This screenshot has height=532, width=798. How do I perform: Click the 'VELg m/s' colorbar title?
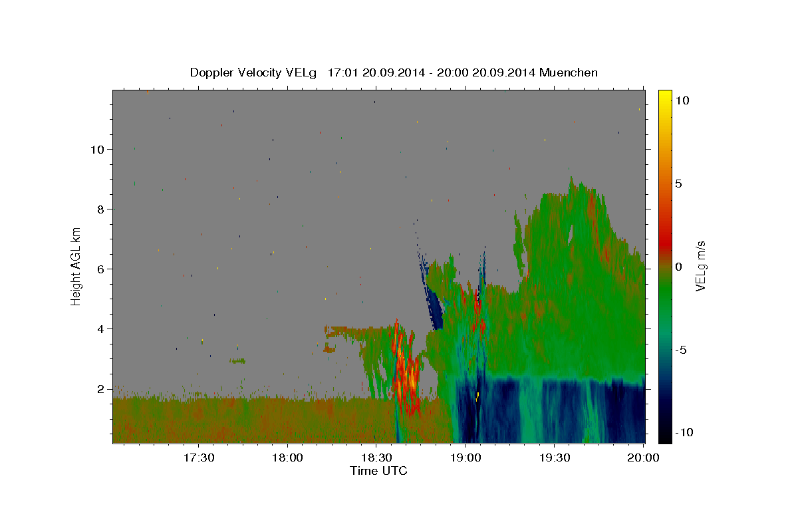click(701, 266)
